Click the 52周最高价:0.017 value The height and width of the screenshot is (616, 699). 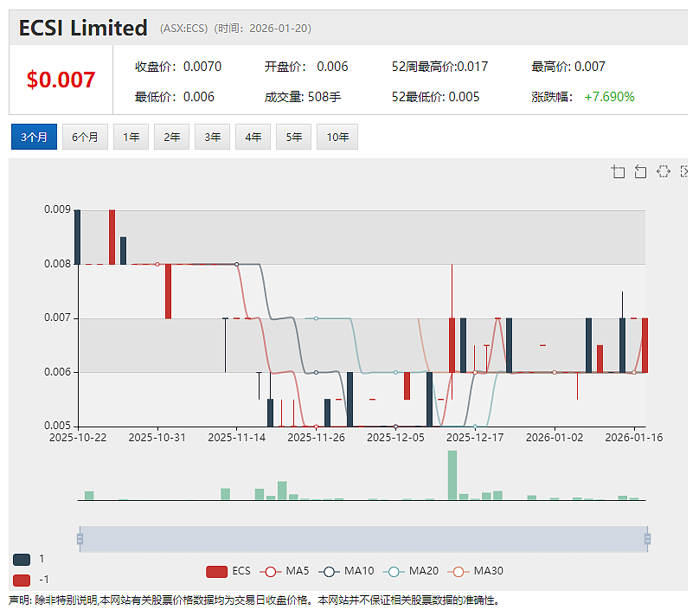click(x=439, y=67)
